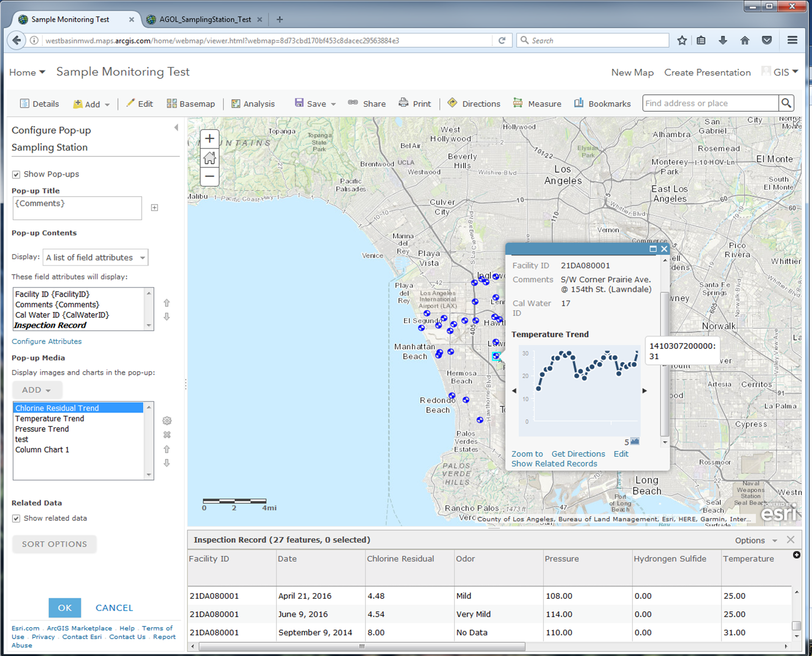812x656 pixels.
Task: Select Temperature Trend in media list
Action: (50, 418)
